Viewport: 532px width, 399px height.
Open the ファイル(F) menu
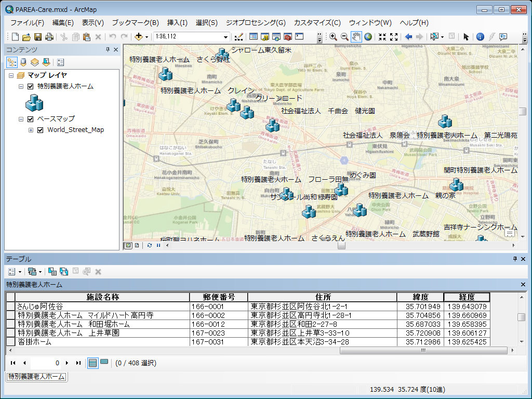[x=27, y=23]
